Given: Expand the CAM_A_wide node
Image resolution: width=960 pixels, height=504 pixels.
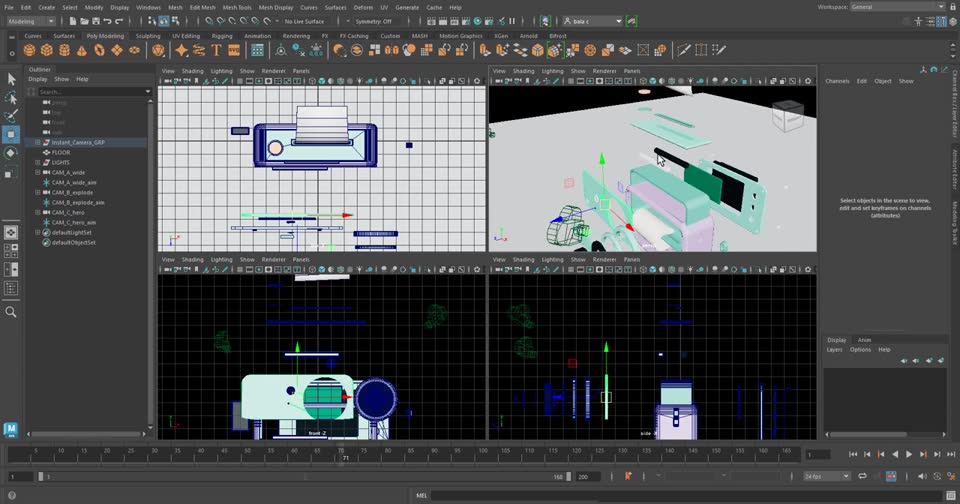Looking at the screenshot, I should pos(37,172).
